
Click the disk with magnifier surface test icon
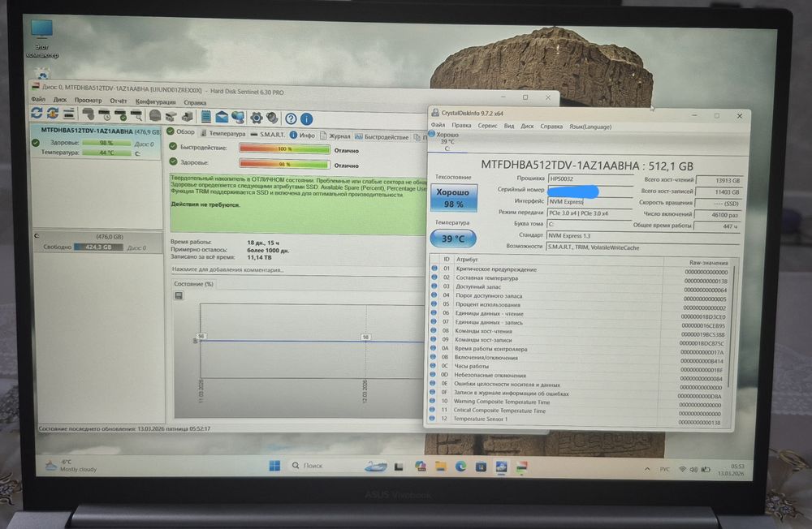(136, 115)
